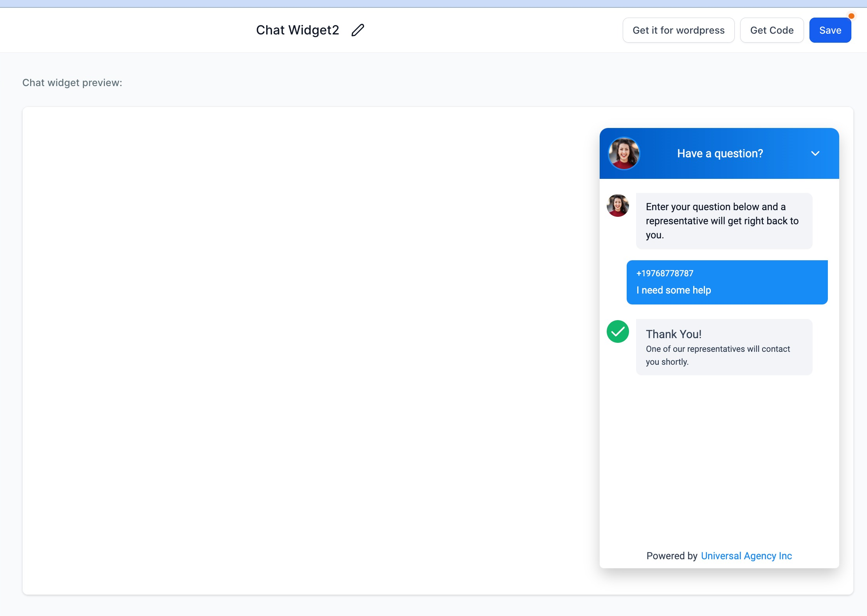The height and width of the screenshot is (616, 867).
Task: Collapse the chat widget with the chevron
Action: pyautogui.click(x=815, y=153)
